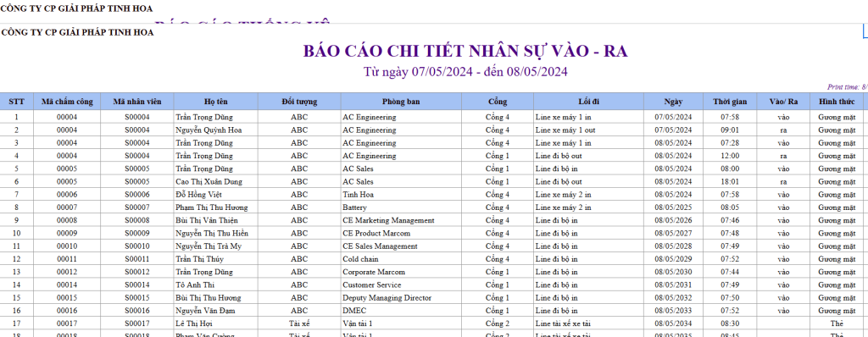The height and width of the screenshot is (337, 868).
Task: Click employee code S00014
Action: point(137,285)
